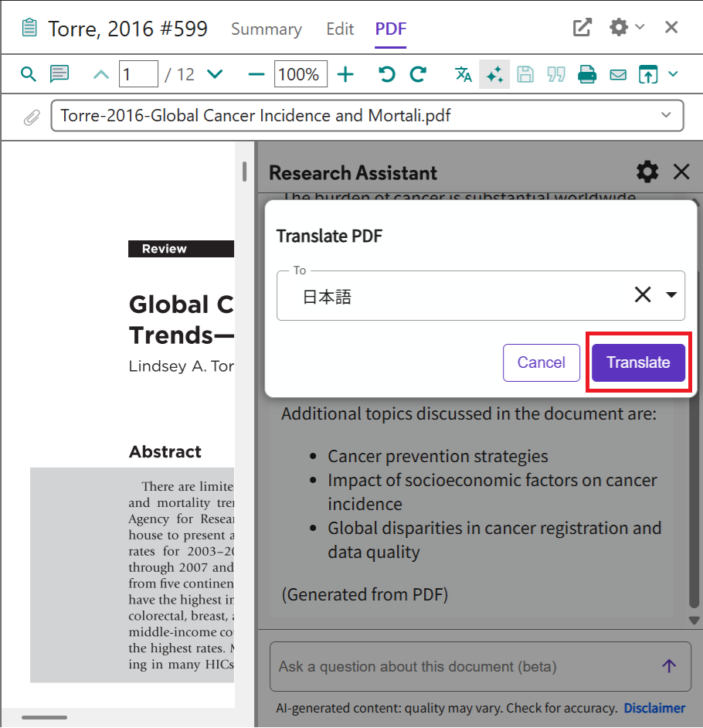Viewport: 703px width, 728px height.
Task: Open the comments annotation tool
Action: (x=59, y=74)
